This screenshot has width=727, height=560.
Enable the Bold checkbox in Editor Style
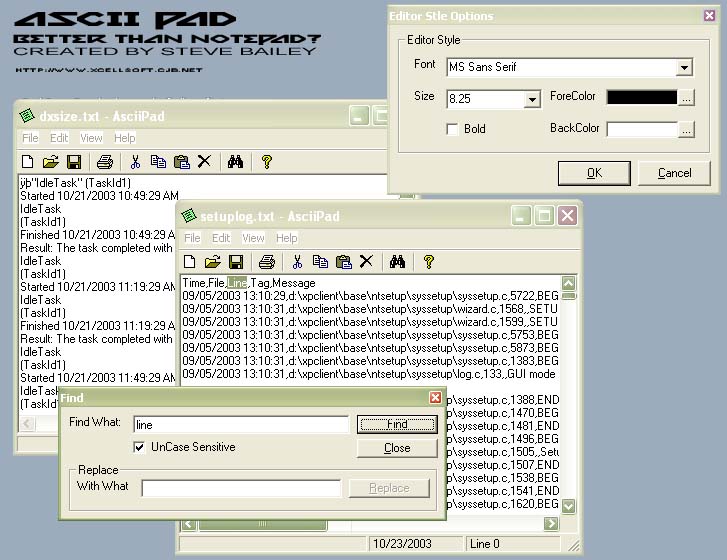453,129
